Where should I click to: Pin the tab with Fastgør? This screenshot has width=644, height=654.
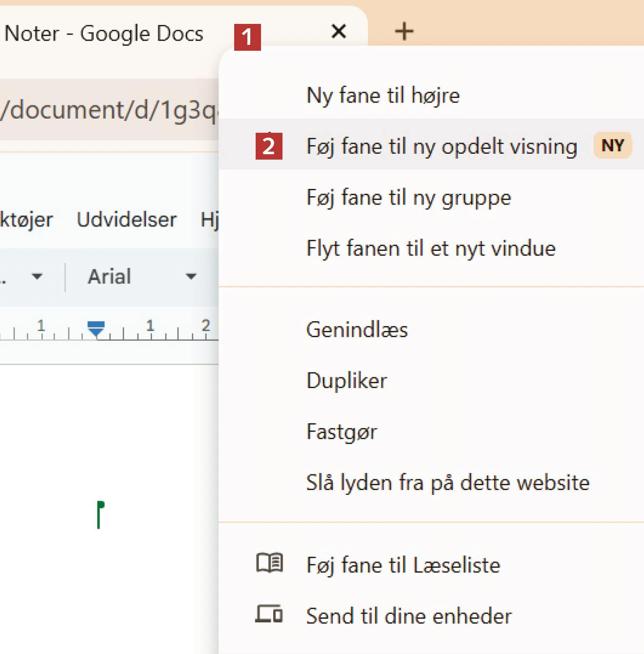tap(342, 432)
